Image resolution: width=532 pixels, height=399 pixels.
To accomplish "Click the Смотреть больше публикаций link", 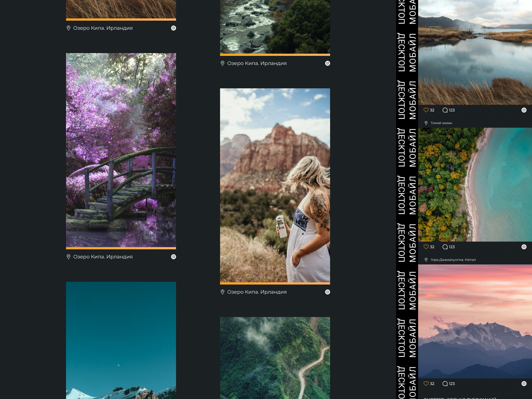I will click(x=460, y=398).
